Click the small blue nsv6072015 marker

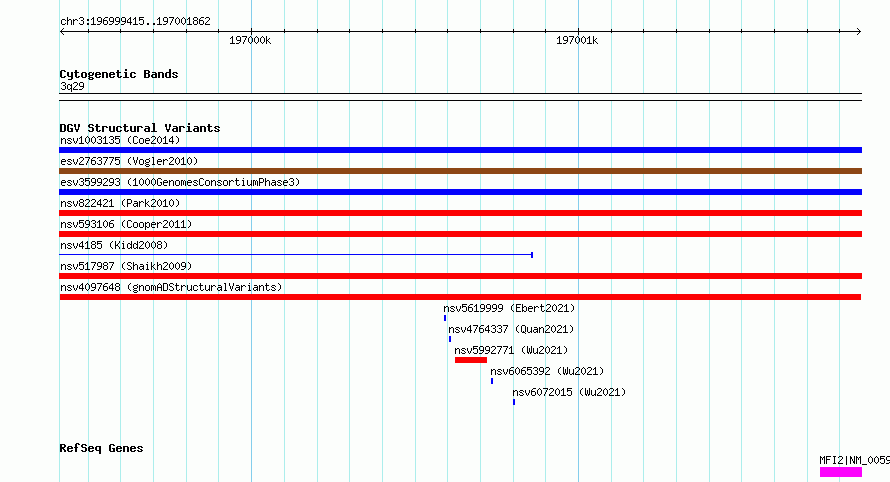pos(514,402)
